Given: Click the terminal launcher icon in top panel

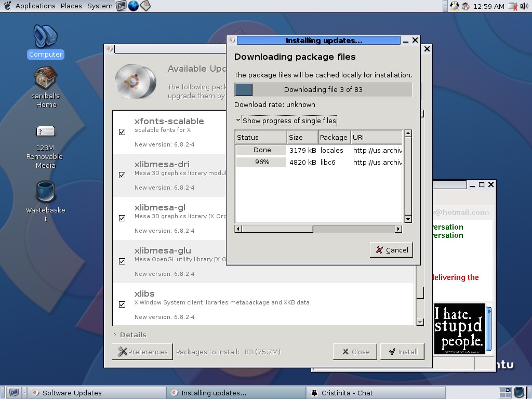Looking at the screenshot, I should 122,6.
